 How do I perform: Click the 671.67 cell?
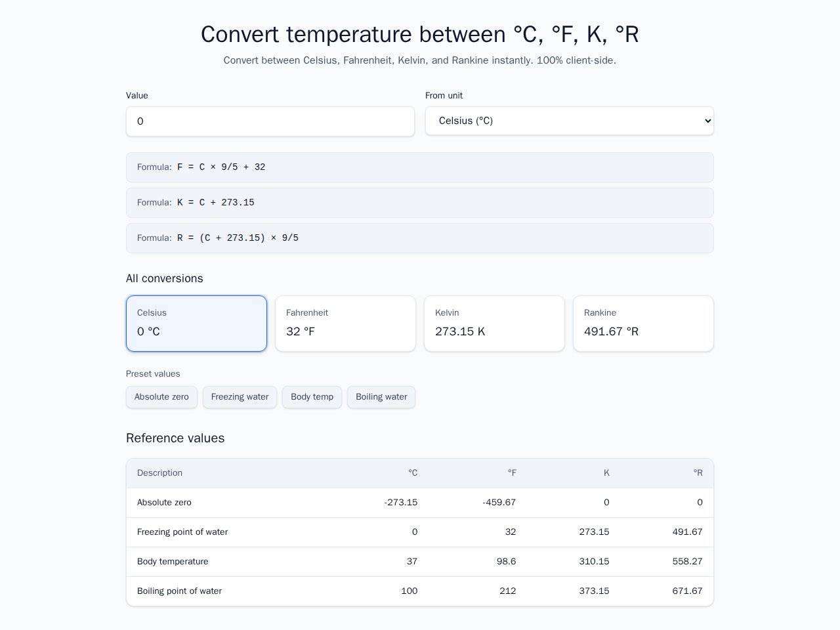tap(687, 591)
